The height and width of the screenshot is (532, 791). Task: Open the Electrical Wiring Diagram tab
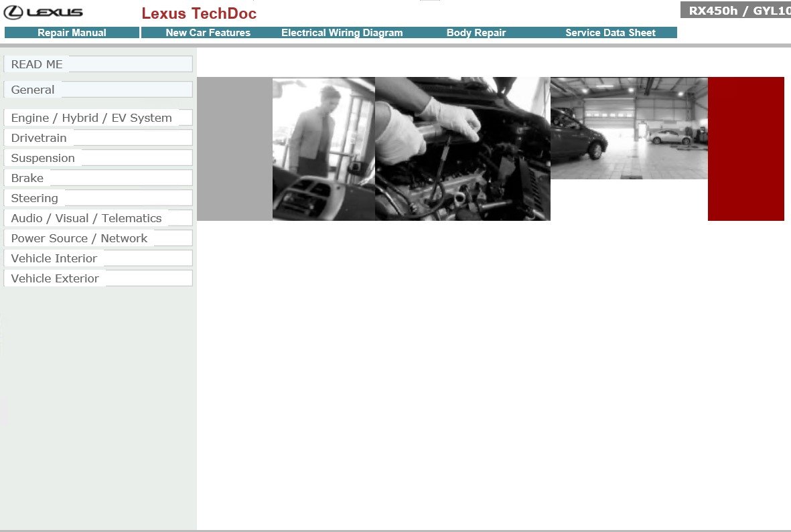coord(342,33)
